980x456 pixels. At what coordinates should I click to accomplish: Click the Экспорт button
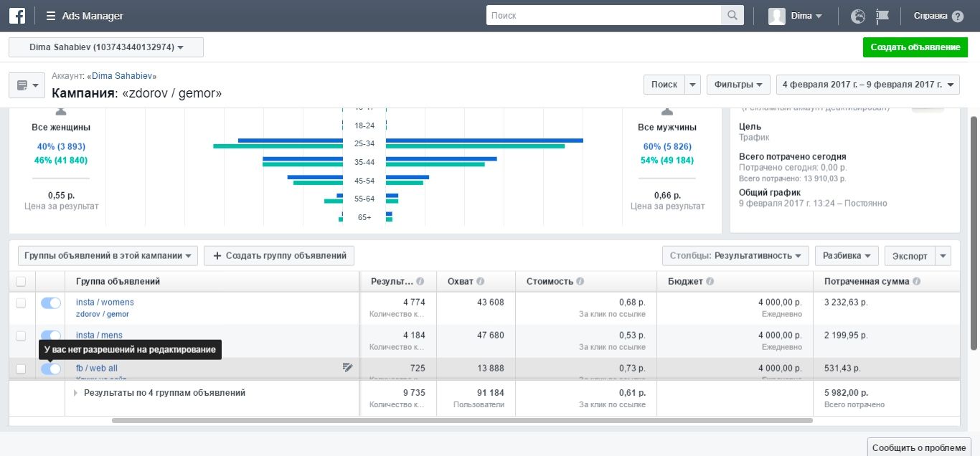click(x=910, y=255)
